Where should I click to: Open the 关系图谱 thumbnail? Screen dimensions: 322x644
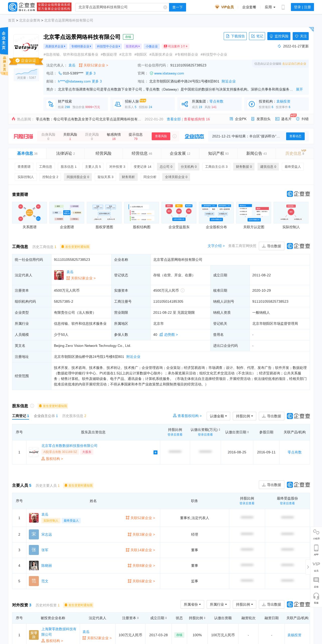pos(30,213)
